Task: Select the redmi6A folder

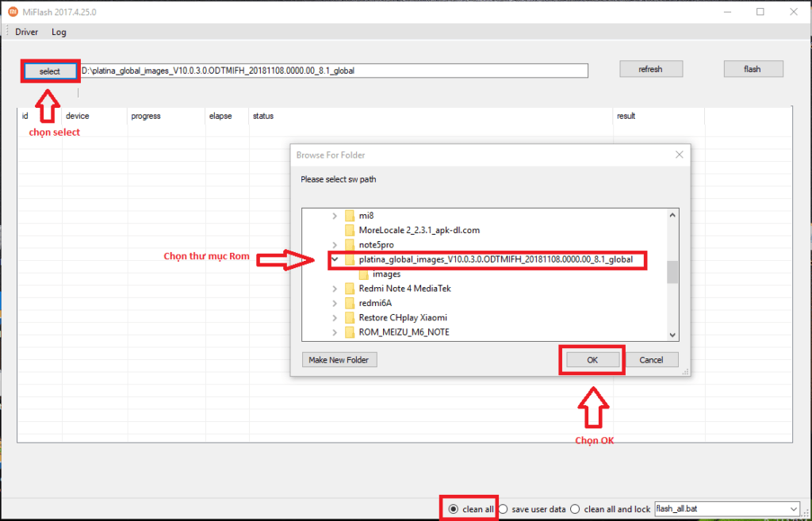Action: [x=375, y=303]
